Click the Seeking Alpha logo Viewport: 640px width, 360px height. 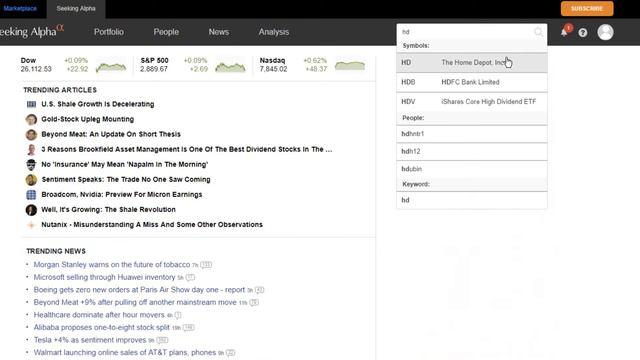click(32, 31)
